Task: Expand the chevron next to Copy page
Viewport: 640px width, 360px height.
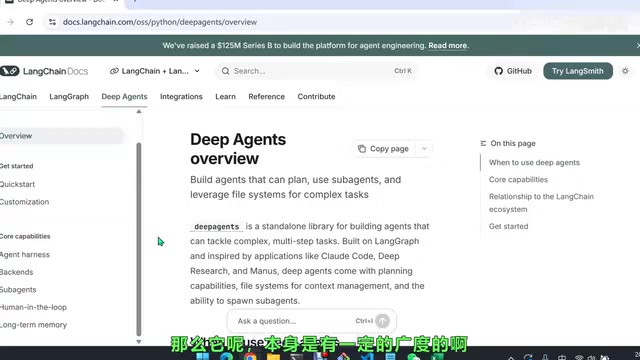Action: (424, 149)
